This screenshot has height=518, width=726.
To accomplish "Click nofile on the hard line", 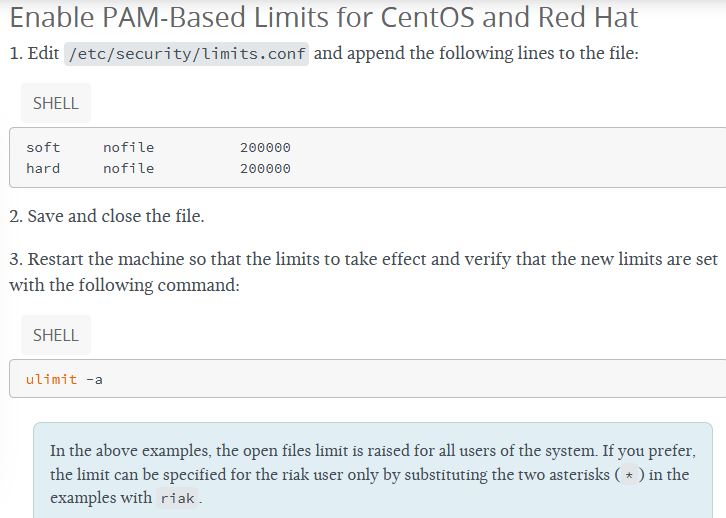I will pos(128,168).
